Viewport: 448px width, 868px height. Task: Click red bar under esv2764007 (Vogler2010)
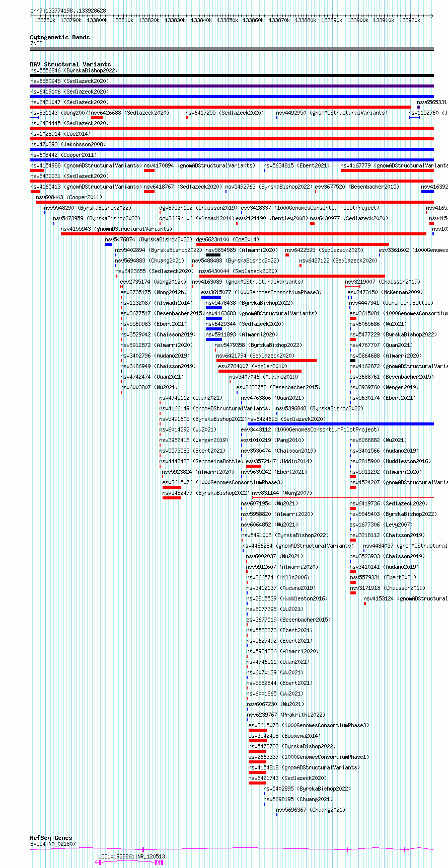[x=260, y=371]
